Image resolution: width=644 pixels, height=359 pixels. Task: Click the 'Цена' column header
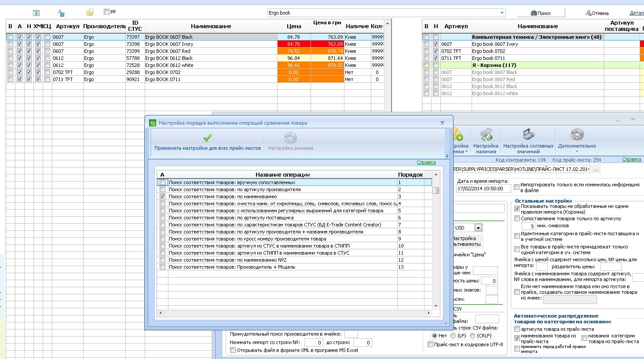tap(294, 26)
